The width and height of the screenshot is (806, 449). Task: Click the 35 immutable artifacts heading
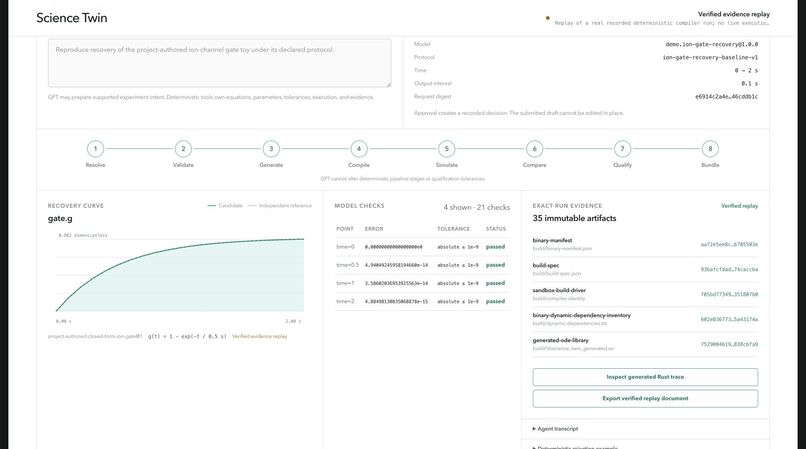click(574, 218)
